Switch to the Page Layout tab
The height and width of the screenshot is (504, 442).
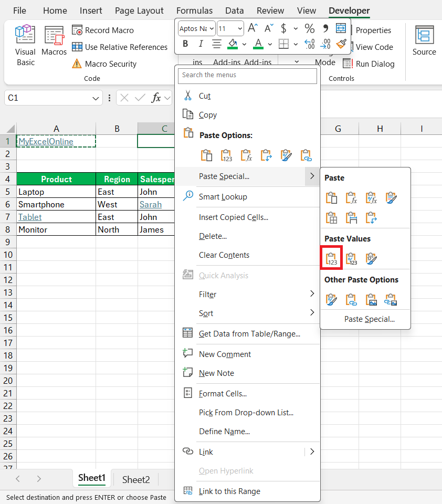pos(139,10)
